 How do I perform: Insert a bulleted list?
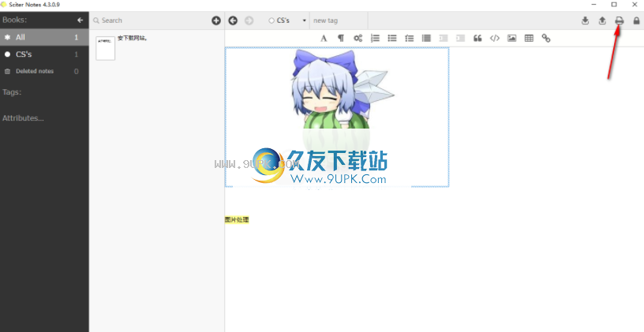[x=392, y=38]
